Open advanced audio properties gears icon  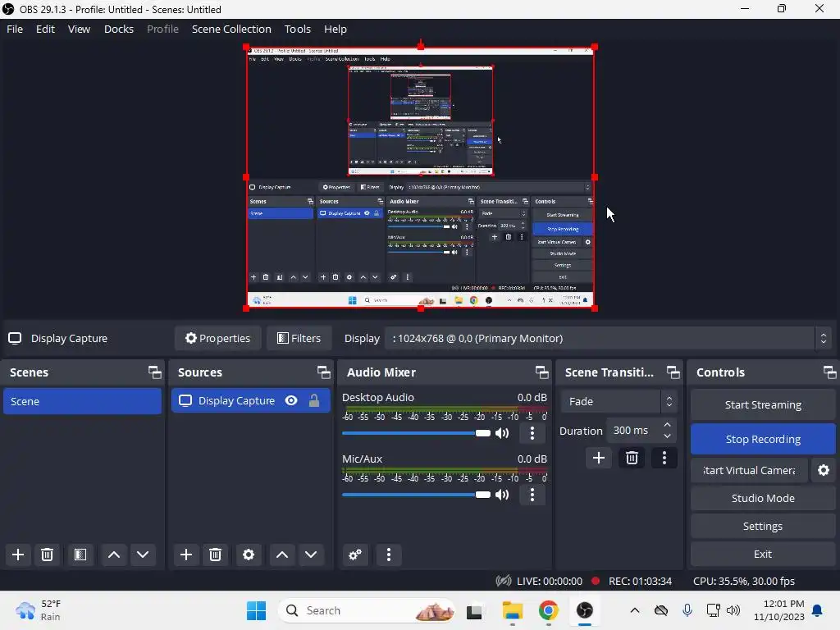(x=355, y=555)
